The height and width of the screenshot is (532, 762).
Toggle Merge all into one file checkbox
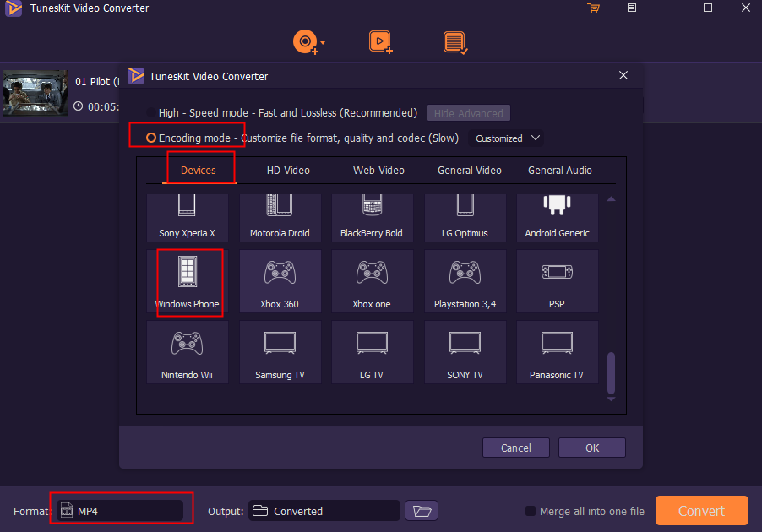point(531,511)
